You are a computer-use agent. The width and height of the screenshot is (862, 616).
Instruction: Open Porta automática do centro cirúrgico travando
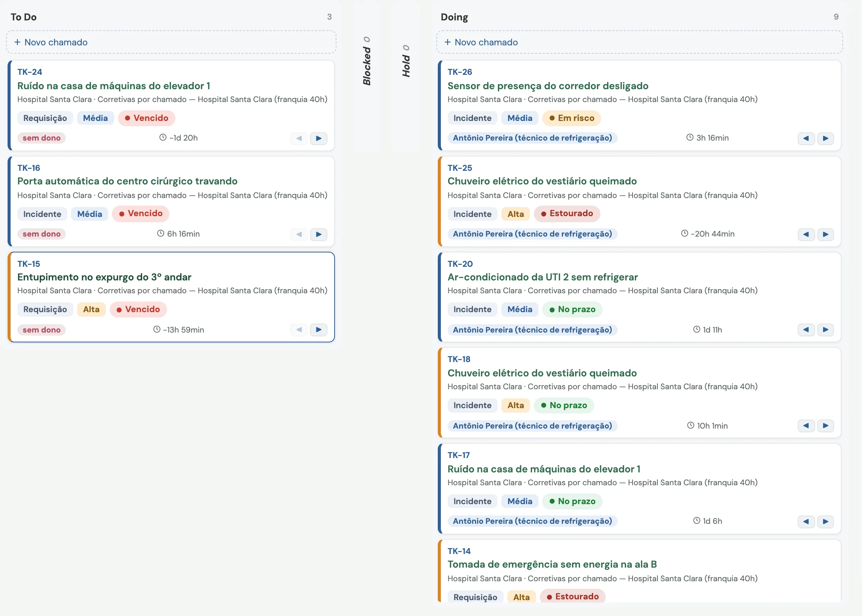127,181
